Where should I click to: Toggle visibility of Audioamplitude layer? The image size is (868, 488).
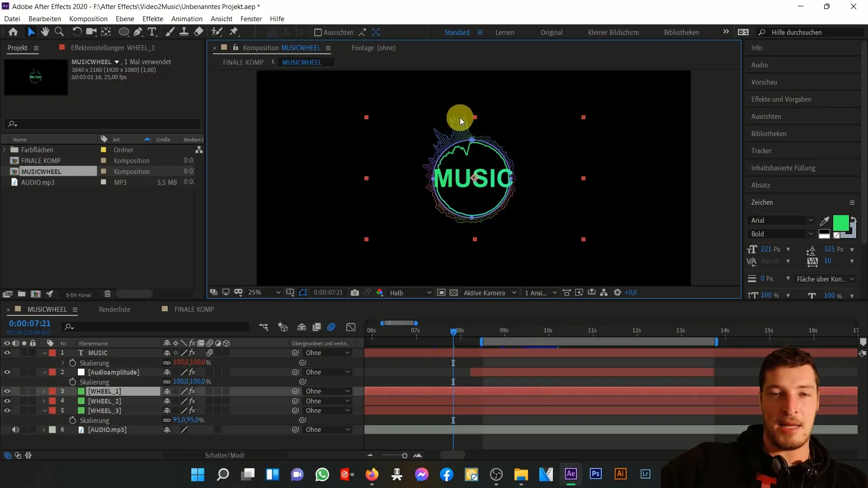tap(7, 372)
